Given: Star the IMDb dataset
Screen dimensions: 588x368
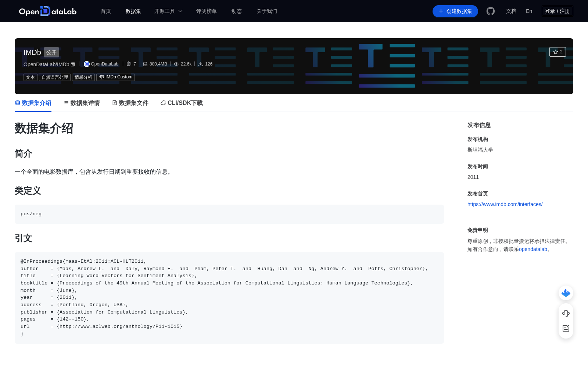Looking at the screenshot, I should coord(557,52).
